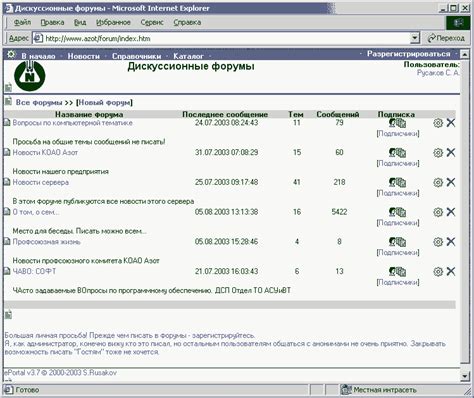Click the settings gear for Новости сервера forum
This screenshot has width=474, height=398.
[x=438, y=182]
